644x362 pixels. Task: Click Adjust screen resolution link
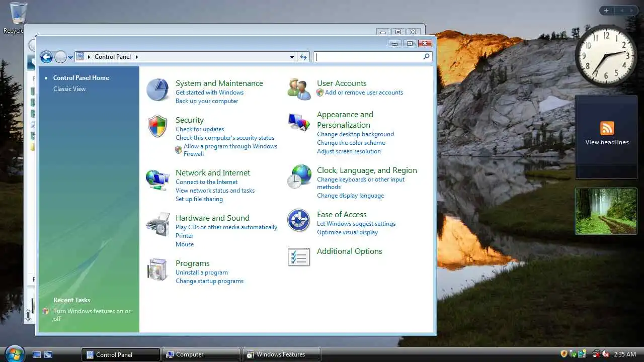[x=349, y=151]
